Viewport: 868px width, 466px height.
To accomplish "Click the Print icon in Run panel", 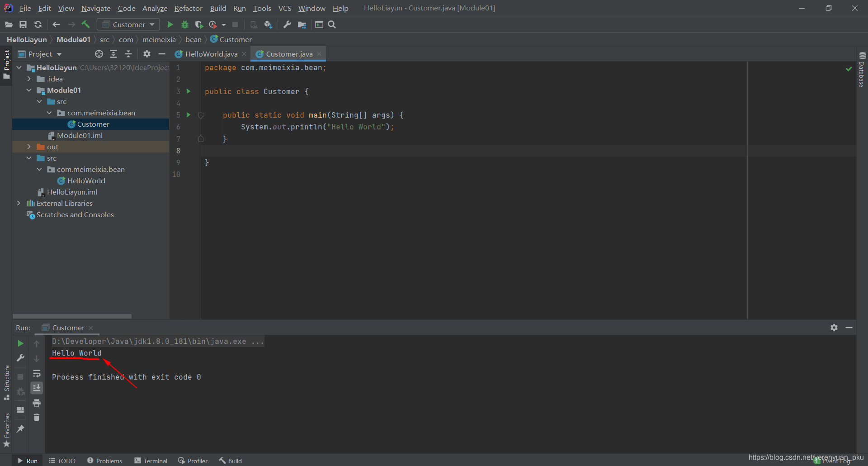I will click(x=37, y=403).
